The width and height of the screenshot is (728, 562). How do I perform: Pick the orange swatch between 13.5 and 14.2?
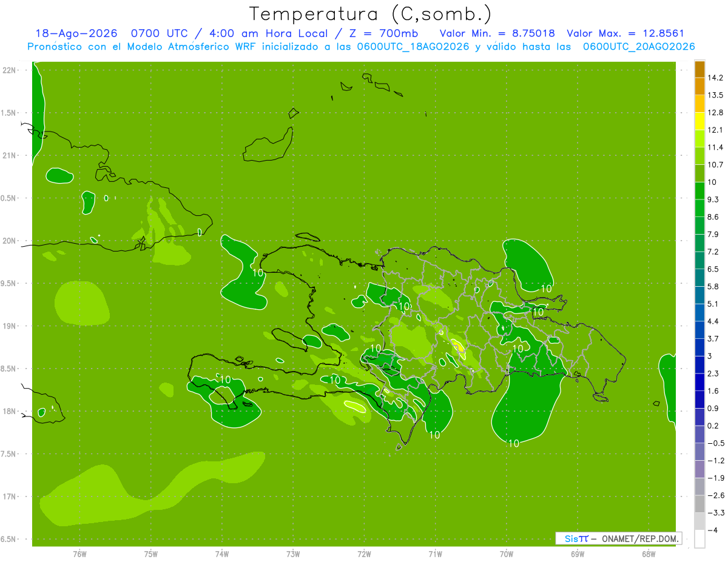coord(699,86)
